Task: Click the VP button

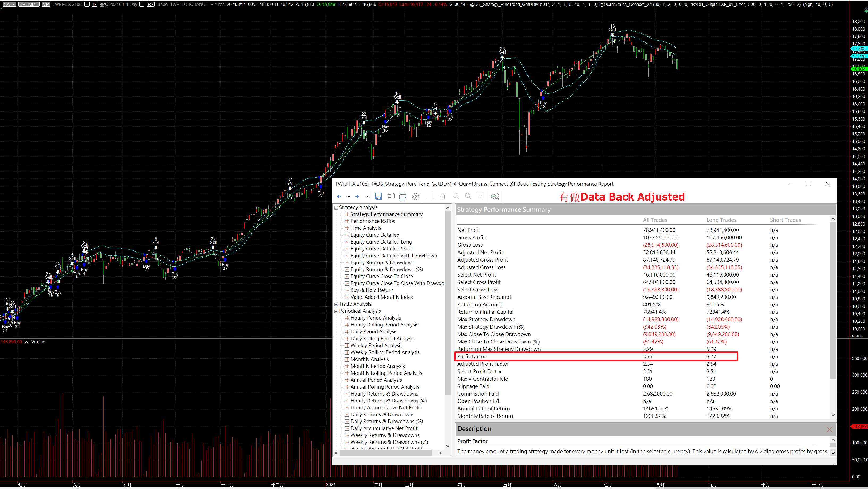Action: pyautogui.click(x=46, y=4)
